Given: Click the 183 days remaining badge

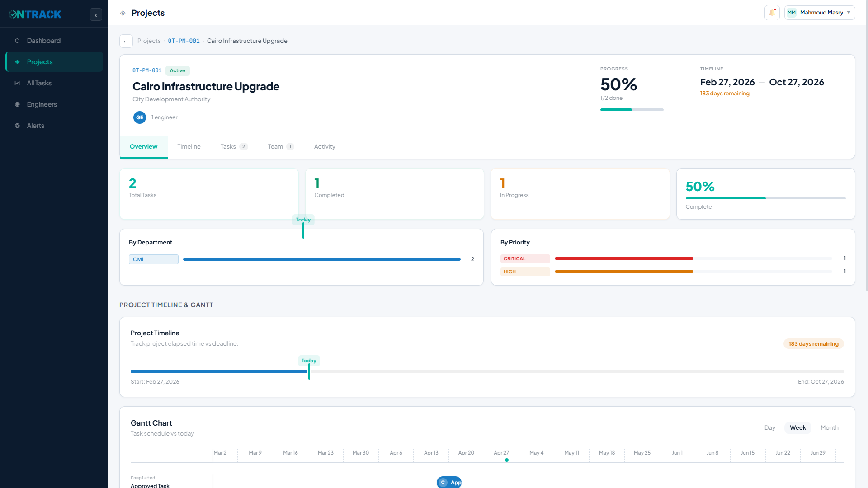Looking at the screenshot, I should (813, 344).
